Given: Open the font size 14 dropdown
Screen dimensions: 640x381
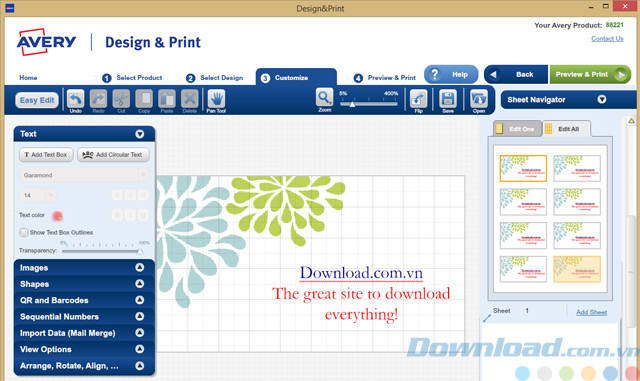Looking at the screenshot, I should tap(51, 195).
